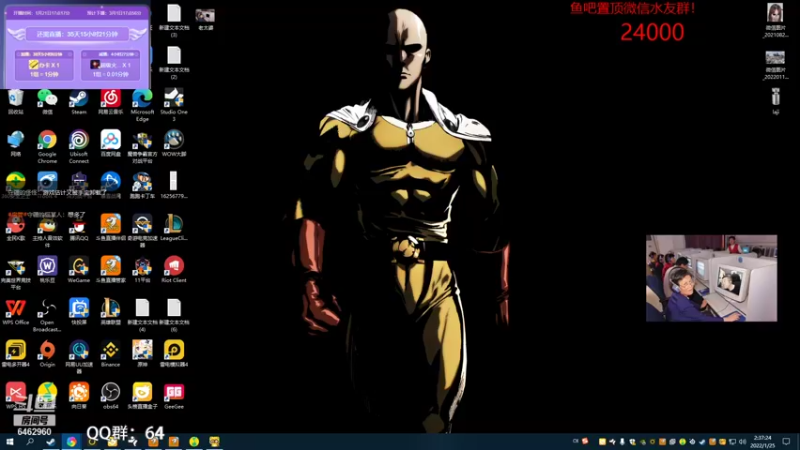Viewport: 800px width, 450px height.
Task: Open the Baidu Netdisk shortcut
Action: pos(111,143)
